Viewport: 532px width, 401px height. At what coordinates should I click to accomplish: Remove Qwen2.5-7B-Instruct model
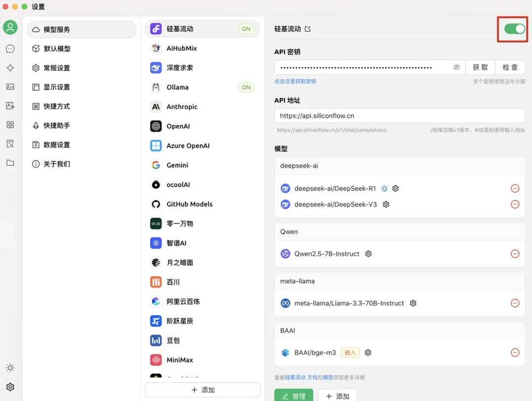point(515,254)
